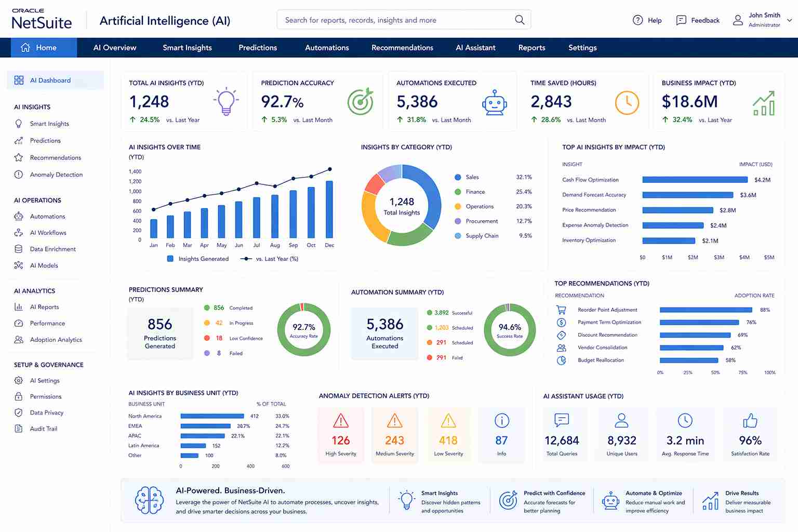Image resolution: width=798 pixels, height=532 pixels.
Task: Click the search magnifier icon
Action: tap(520, 20)
